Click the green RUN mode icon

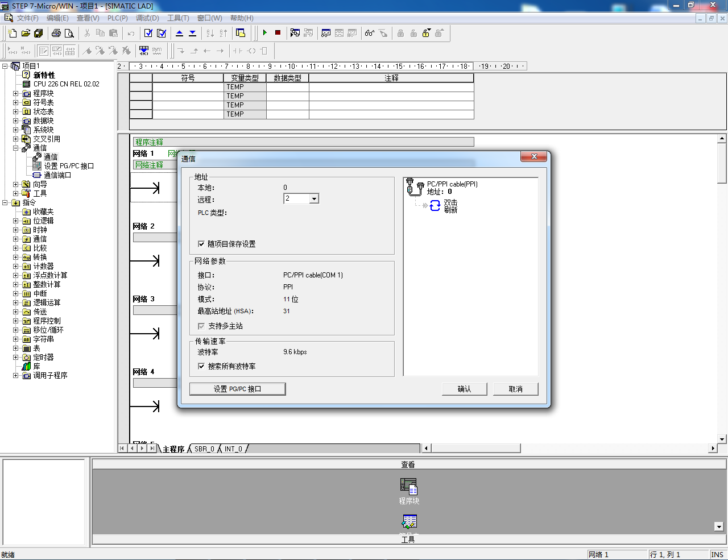pos(265,33)
